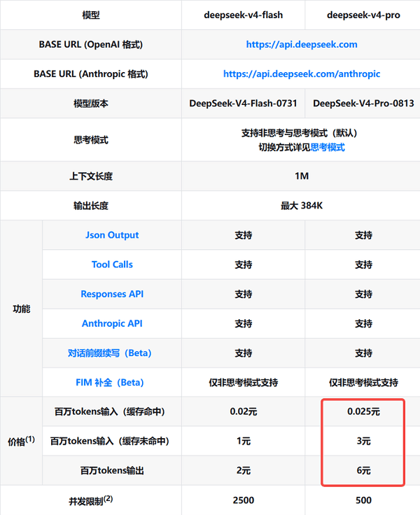Open the FIM 补全 (Beta) link
The width and height of the screenshot is (420, 515).
pos(110,382)
